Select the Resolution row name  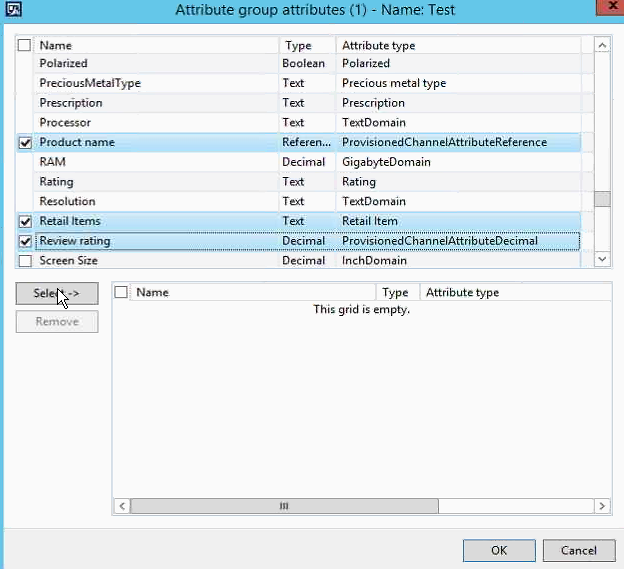pyautogui.click(x=67, y=201)
